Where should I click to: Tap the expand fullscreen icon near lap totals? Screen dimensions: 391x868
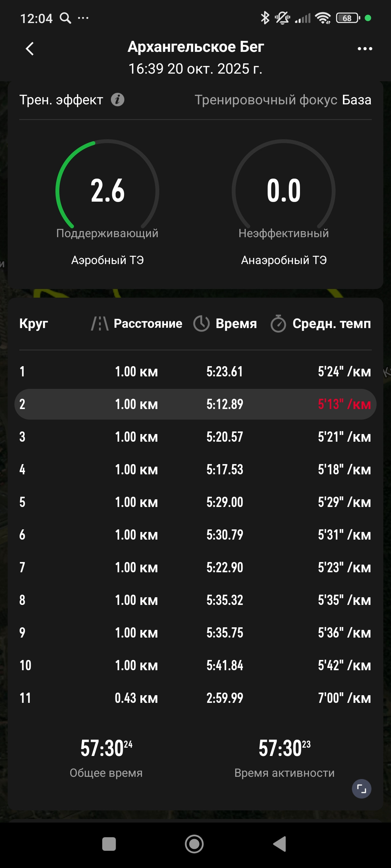click(362, 789)
